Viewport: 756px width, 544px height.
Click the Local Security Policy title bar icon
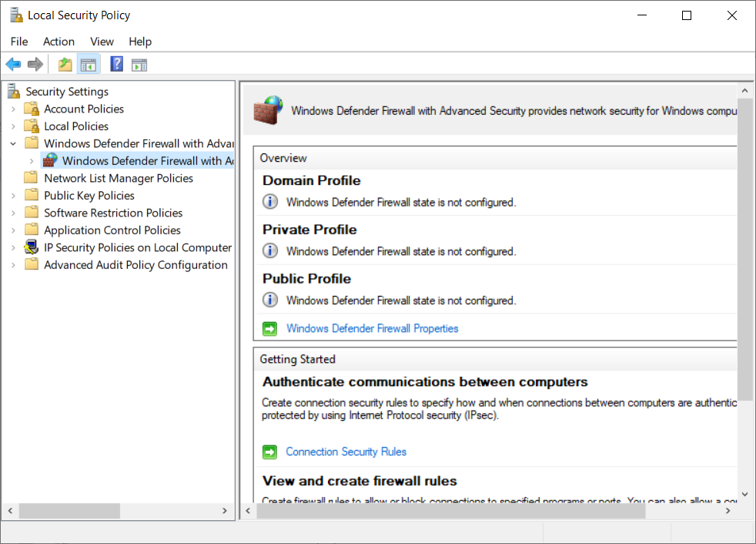point(16,15)
